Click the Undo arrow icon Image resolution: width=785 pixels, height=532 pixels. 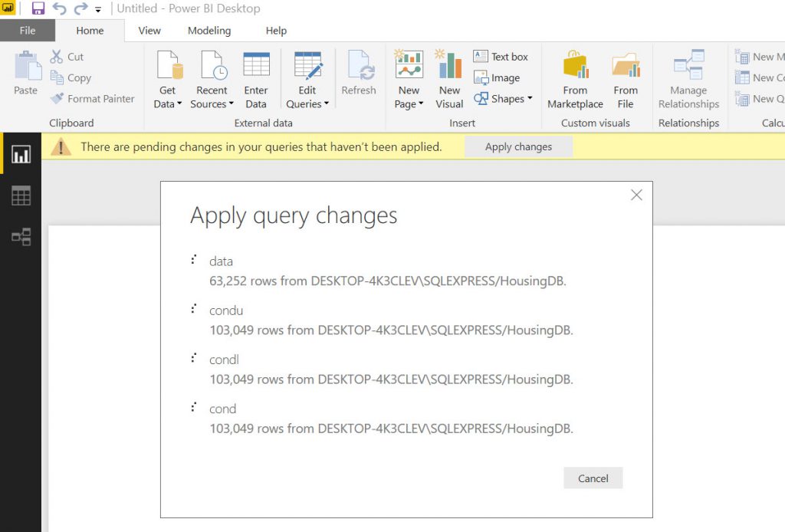tap(59, 9)
